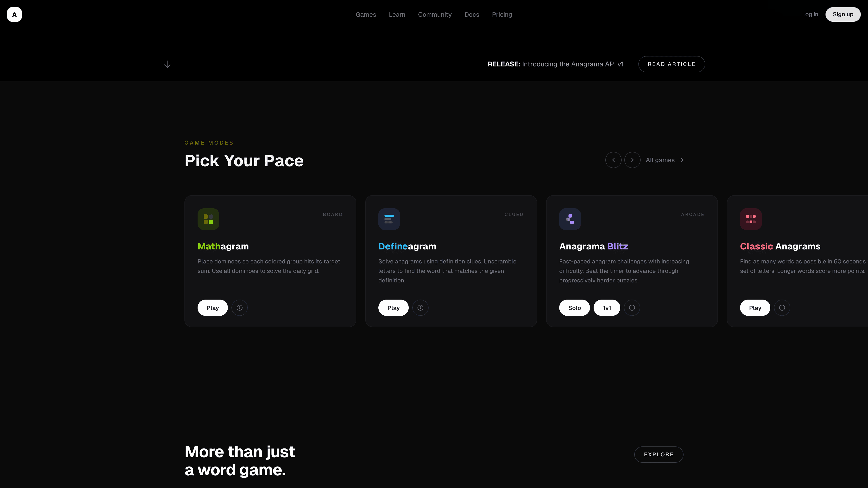
Task: Click the down arrow scroll indicator
Action: pos(167,64)
